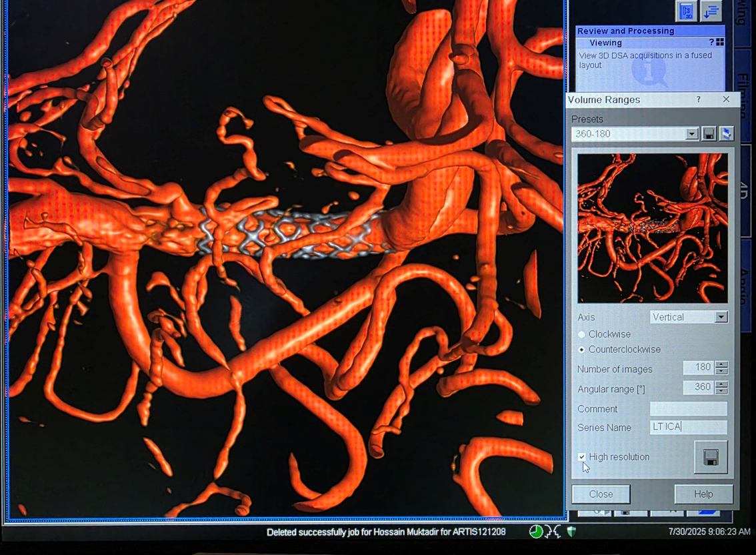Click Volume Ranges dialog help question mark

click(699, 99)
